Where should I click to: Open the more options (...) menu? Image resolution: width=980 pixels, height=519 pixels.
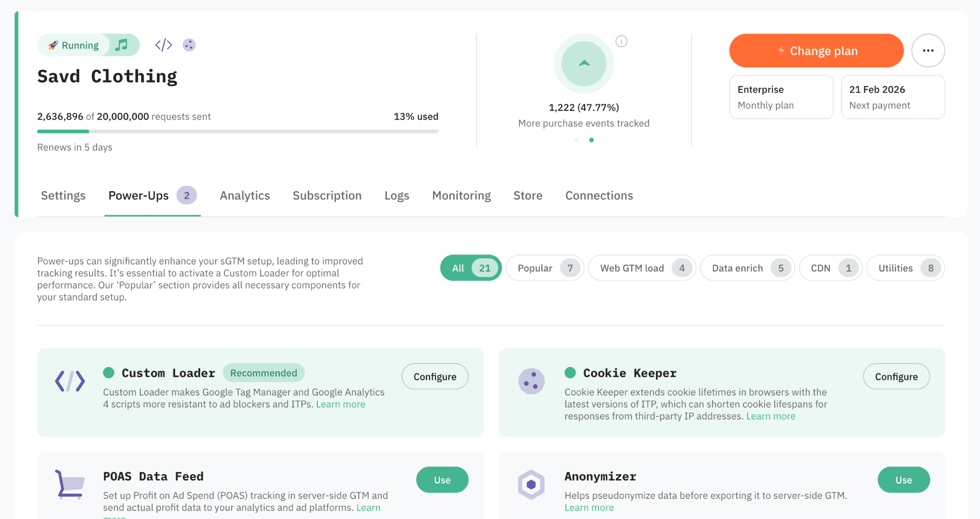[x=928, y=50]
